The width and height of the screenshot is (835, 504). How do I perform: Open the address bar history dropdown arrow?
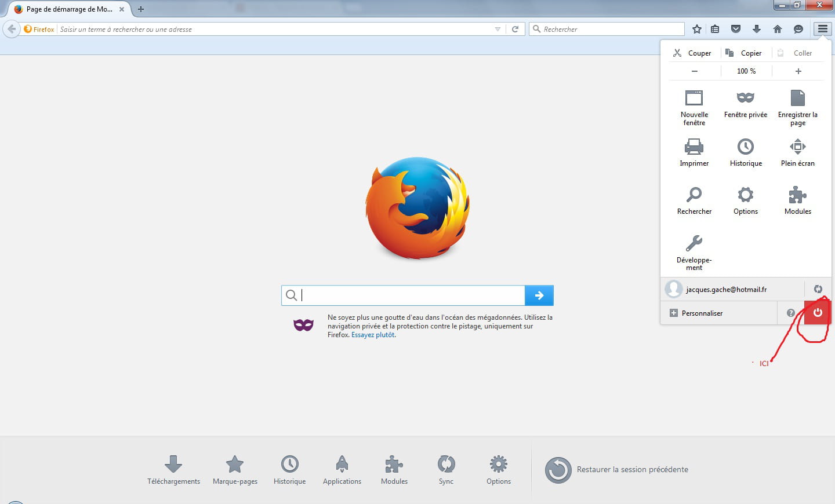click(x=498, y=29)
